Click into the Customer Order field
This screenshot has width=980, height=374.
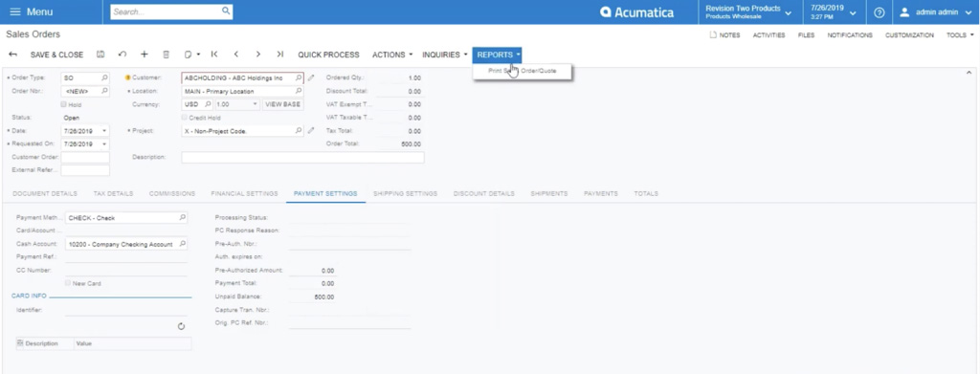(x=85, y=157)
